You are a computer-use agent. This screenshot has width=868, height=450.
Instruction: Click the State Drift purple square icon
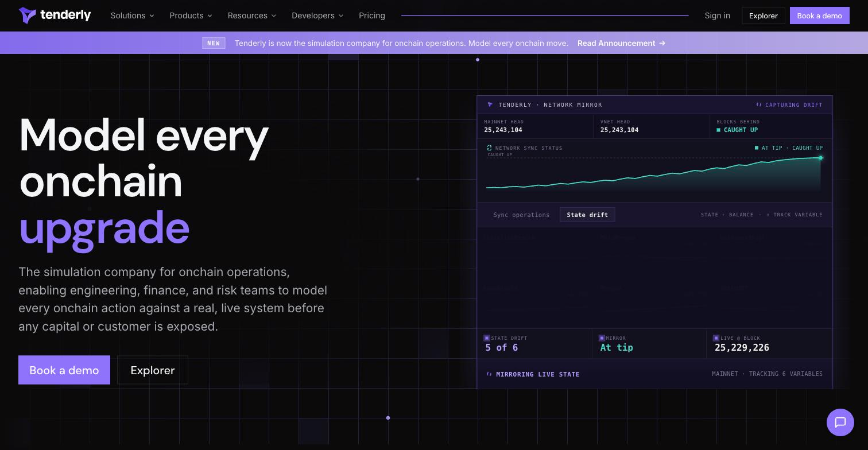(487, 338)
